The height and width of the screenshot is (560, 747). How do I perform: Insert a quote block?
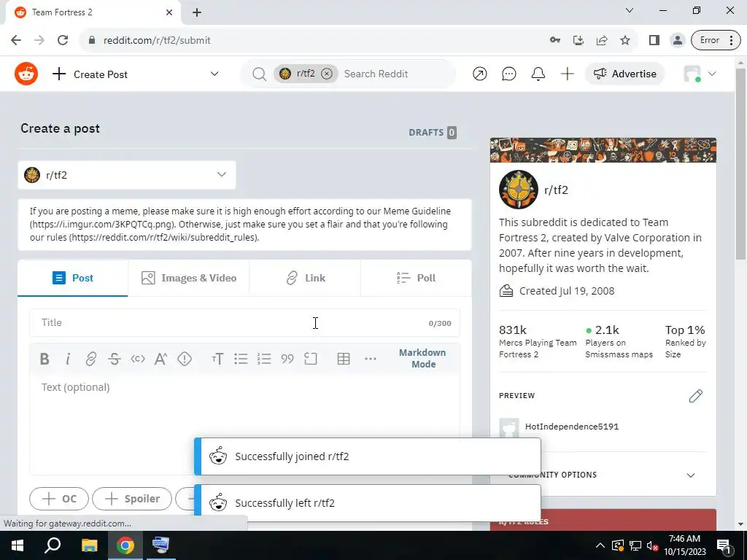pos(287,359)
